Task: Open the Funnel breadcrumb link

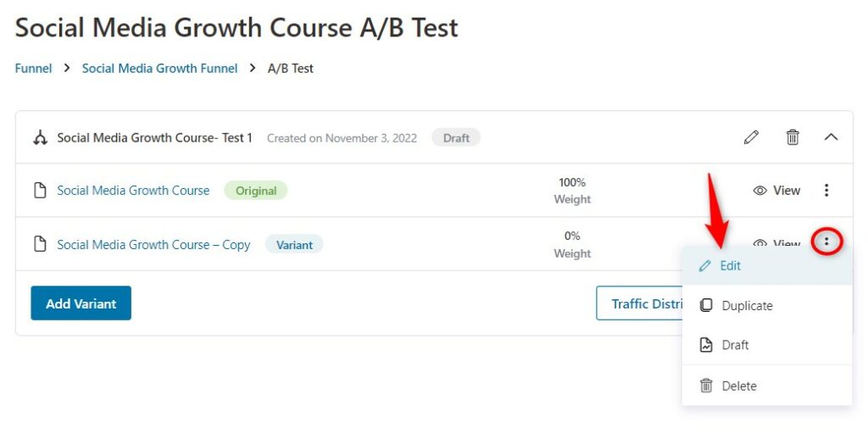Action: (33, 69)
